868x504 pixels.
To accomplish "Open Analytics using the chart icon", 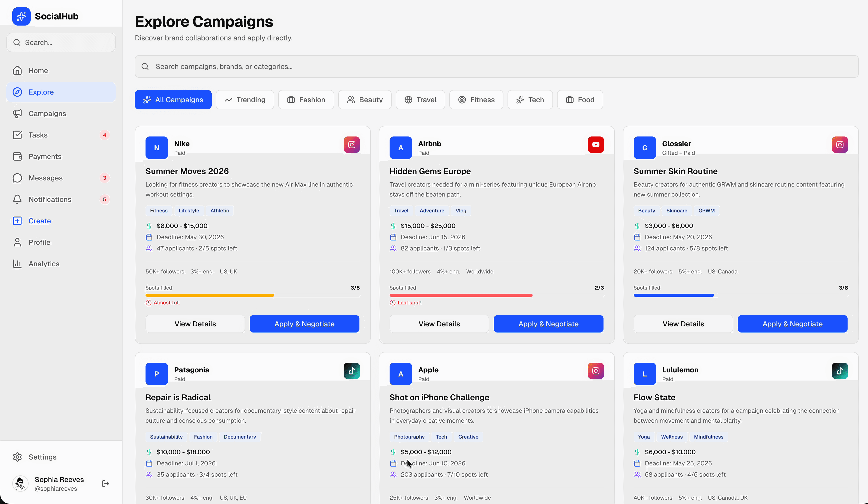I will pyautogui.click(x=18, y=264).
